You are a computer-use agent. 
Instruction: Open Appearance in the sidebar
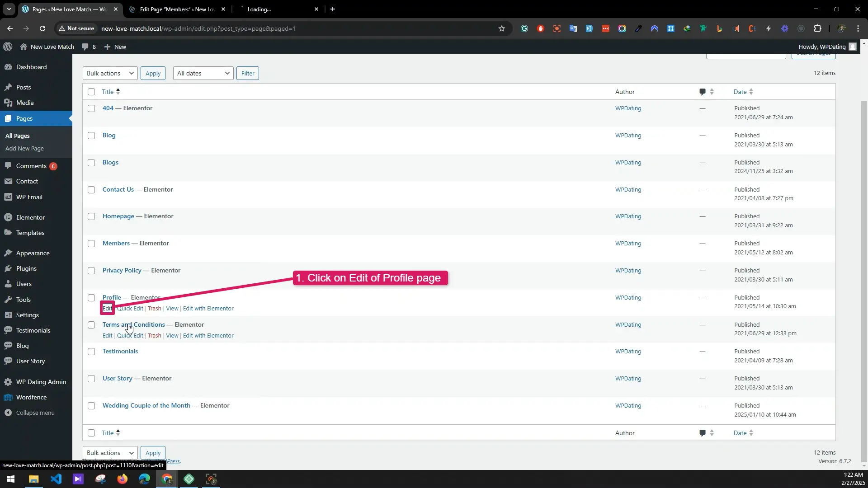(33, 253)
